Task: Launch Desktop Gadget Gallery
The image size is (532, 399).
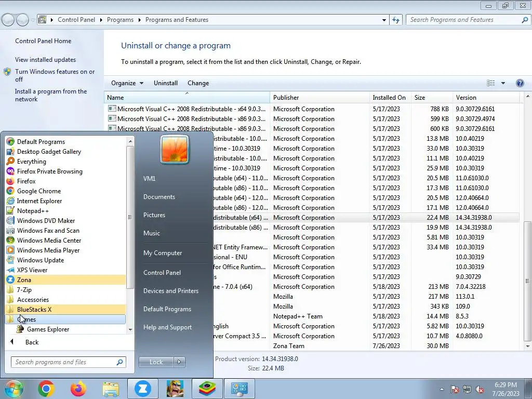Action: [x=49, y=152]
